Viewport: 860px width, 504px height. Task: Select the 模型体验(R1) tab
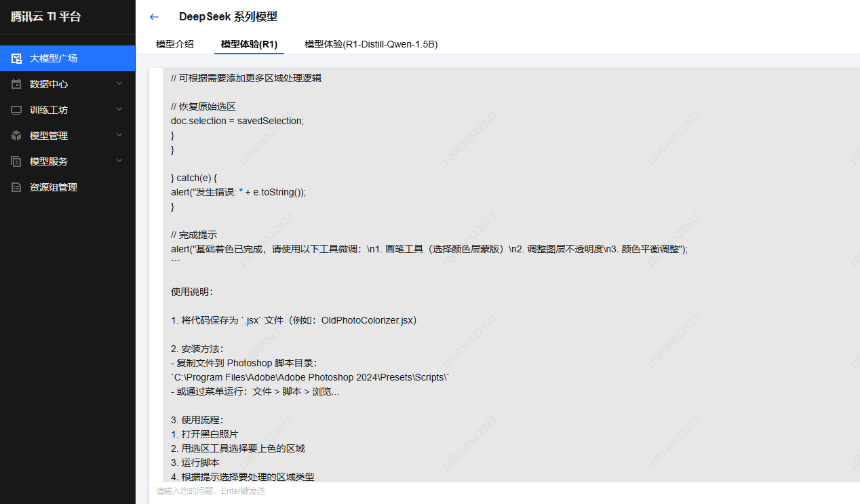click(x=249, y=44)
